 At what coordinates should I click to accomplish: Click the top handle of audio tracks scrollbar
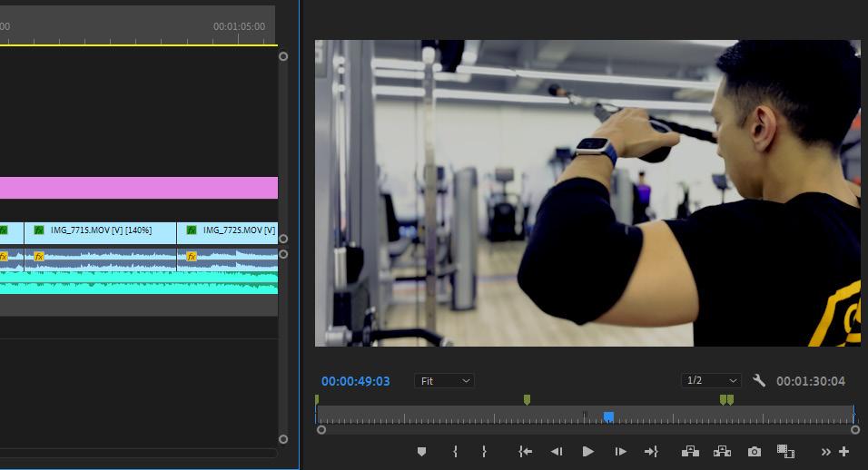tap(283, 254)
